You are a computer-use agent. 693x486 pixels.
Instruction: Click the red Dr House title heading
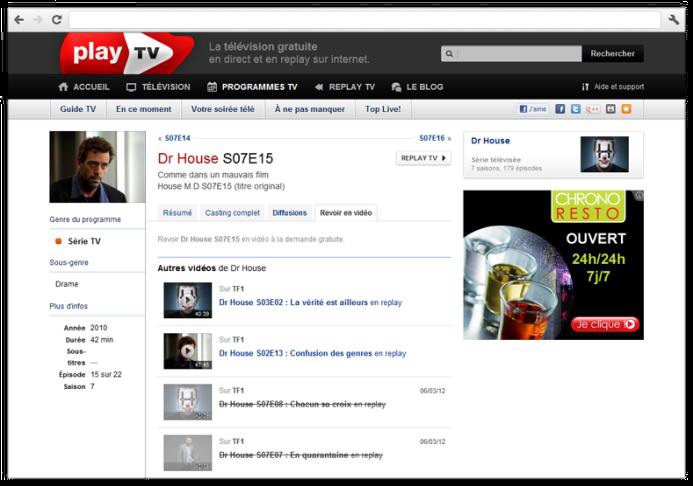click(188, 159)
